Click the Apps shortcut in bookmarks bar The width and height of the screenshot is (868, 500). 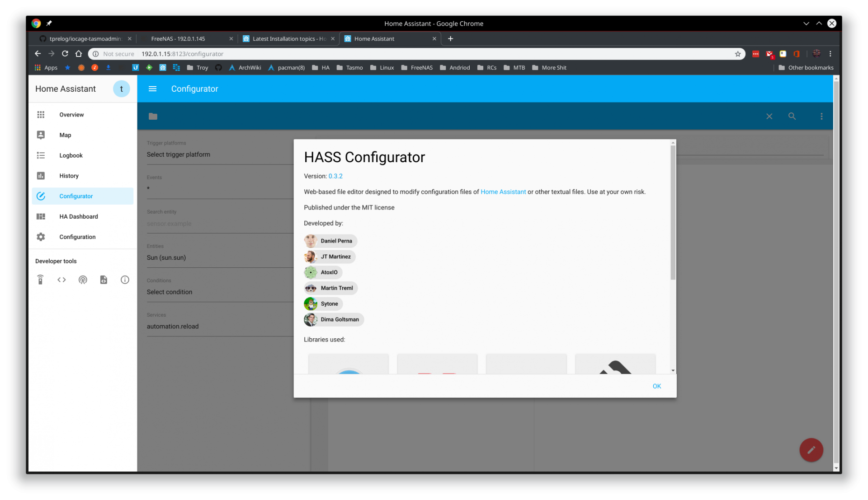tap(46, 68)
